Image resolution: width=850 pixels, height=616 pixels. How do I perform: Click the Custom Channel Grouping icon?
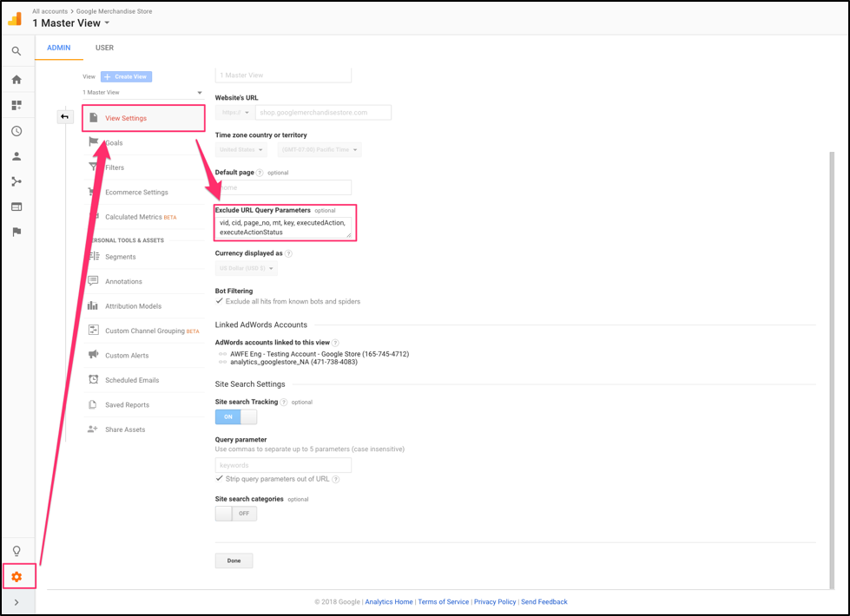[x=93, y=330]
